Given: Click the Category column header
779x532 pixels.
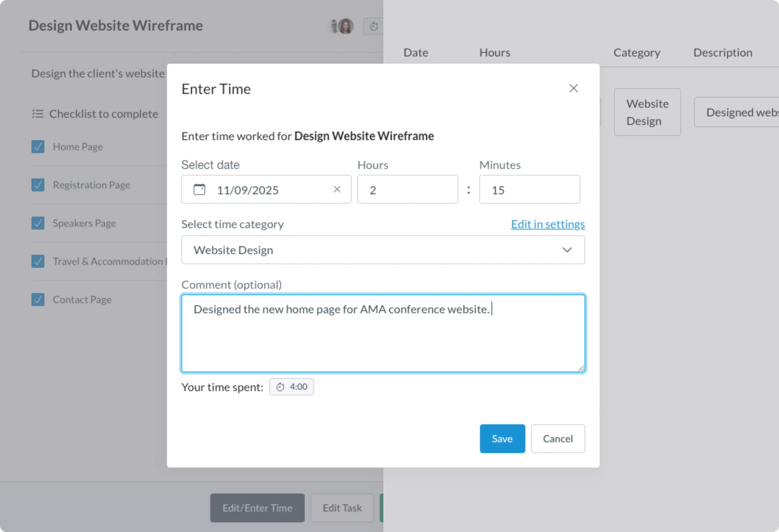Looking at the screenshot, I should 636,53.
